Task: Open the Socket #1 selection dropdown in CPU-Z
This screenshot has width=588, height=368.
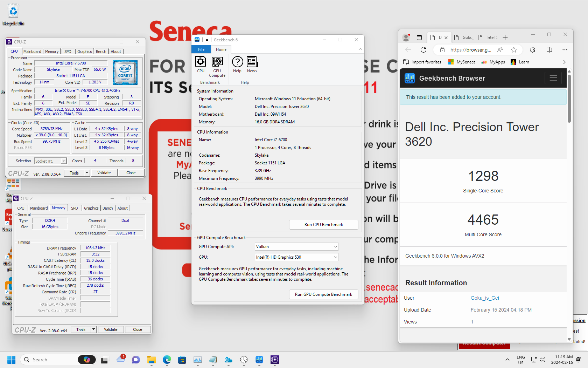Action: (50, 161)
